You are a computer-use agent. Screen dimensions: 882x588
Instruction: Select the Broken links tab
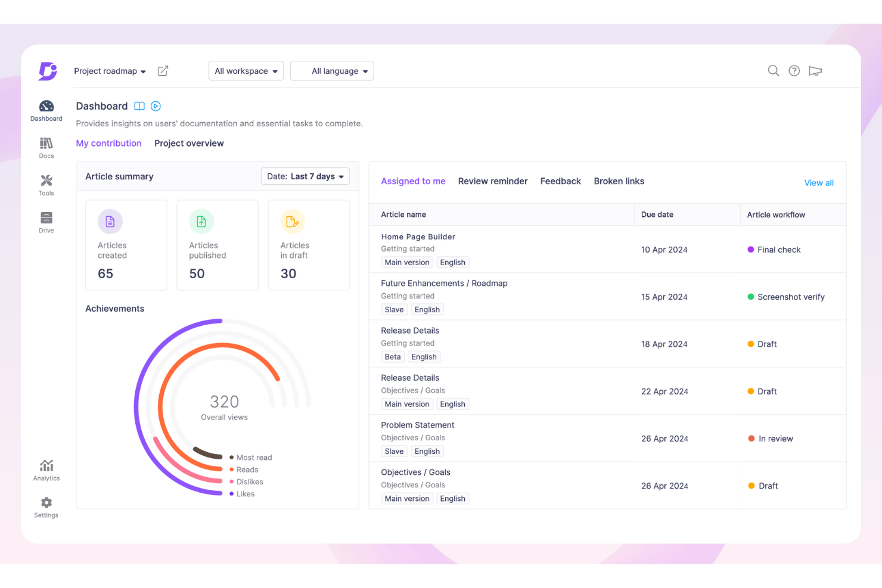(619, 181)
